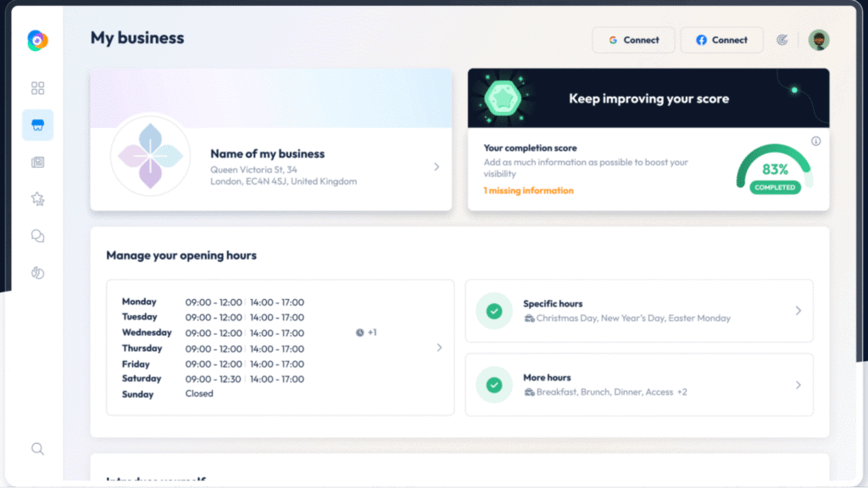The height and width of the screenshot is (488, 868).
Task: Toggle the Specific hours green checkmark
Action: 494,311
